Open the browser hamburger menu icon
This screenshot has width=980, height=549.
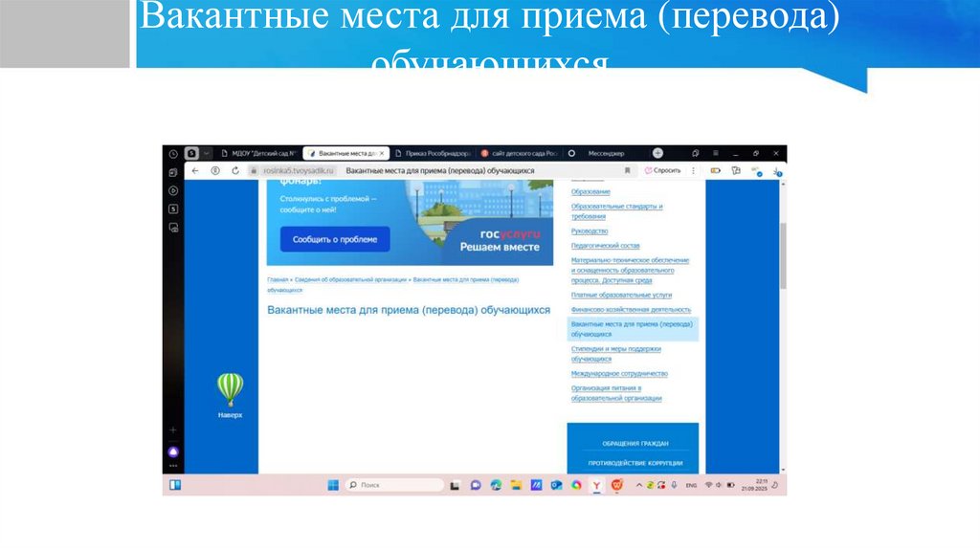click(x=716, y=153)
